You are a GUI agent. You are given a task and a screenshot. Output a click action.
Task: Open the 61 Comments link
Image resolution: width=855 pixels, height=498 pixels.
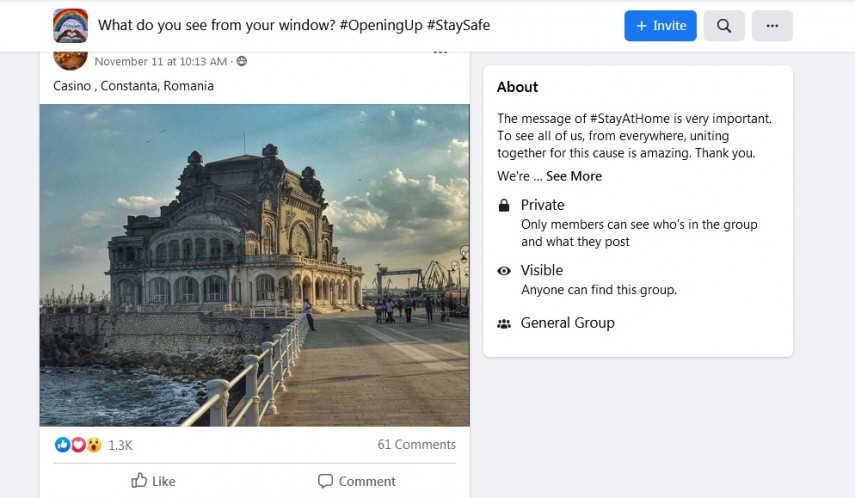click(416, 445)
